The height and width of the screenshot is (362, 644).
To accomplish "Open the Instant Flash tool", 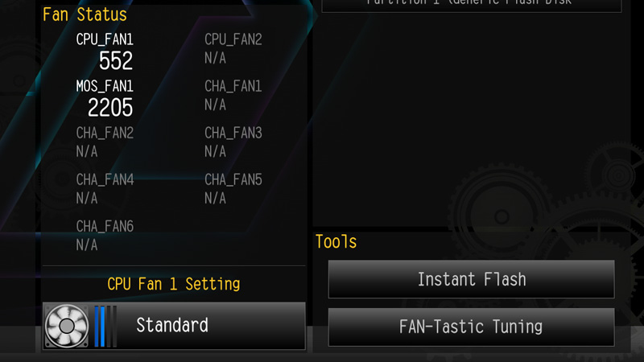I will (472, 279).
